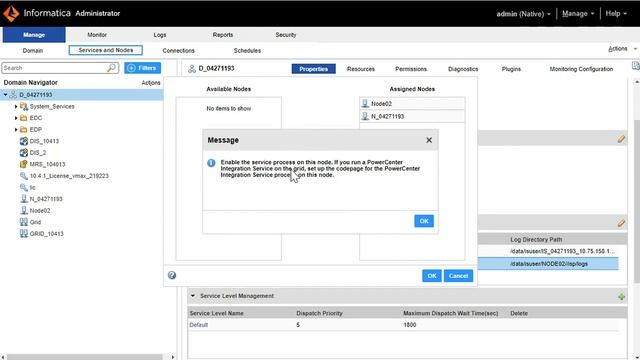Expand the EDC folder node
640x360 pixels.
[16, 118]
